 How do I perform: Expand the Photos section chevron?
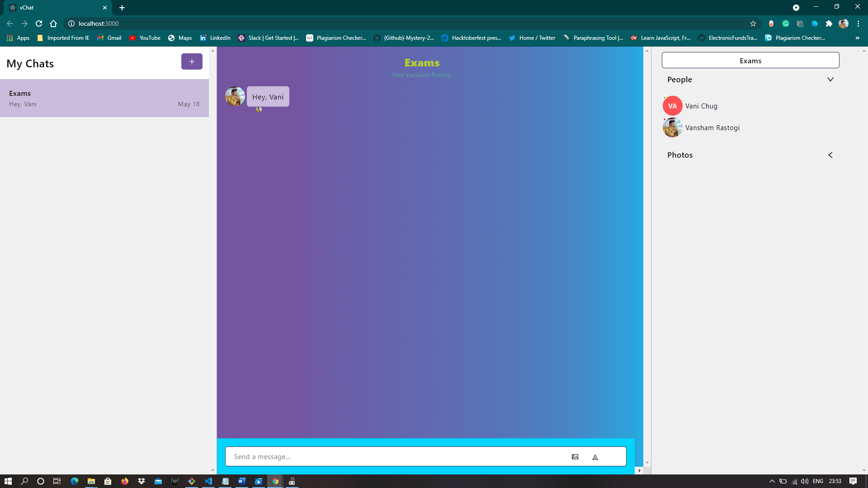830,155
